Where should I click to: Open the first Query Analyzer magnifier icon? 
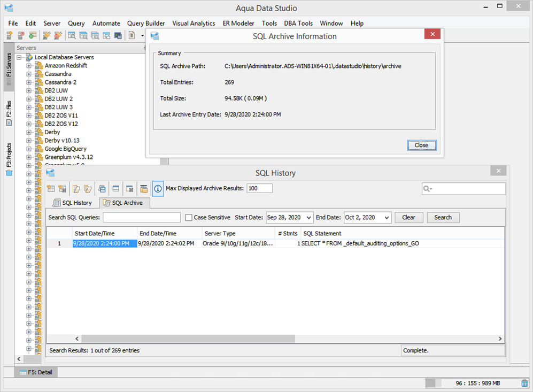[72, 35]
